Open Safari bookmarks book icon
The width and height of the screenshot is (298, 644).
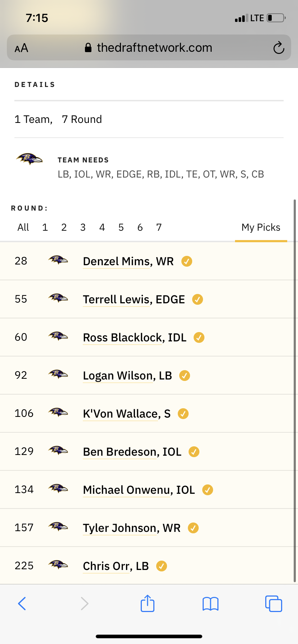coord(211,604)
